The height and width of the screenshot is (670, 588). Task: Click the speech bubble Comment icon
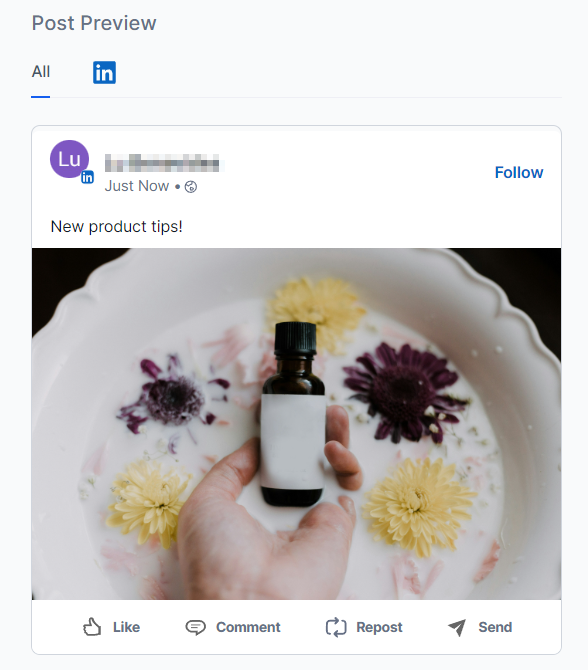195,627
